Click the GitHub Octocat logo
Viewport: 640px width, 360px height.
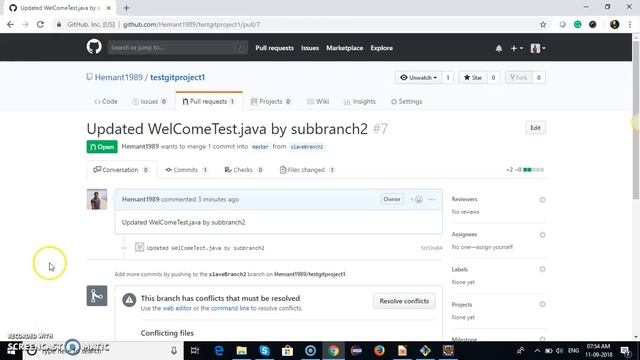(x=94, y=47)
